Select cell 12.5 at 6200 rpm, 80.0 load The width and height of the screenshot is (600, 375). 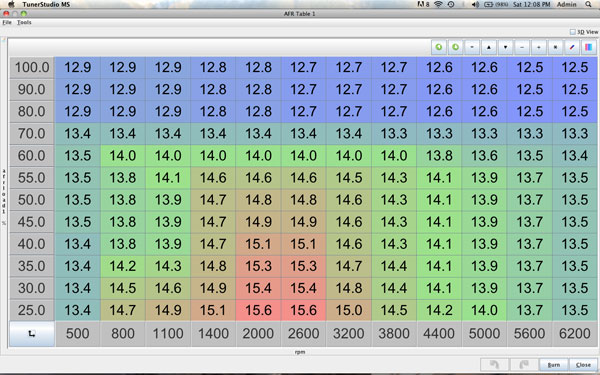[574, 111]
